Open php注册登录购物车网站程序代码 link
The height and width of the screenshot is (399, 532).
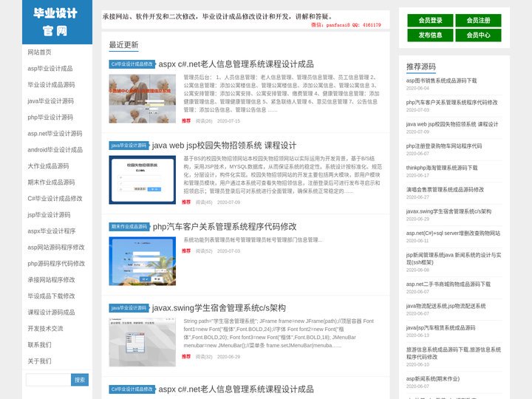[x=444, y=146]
